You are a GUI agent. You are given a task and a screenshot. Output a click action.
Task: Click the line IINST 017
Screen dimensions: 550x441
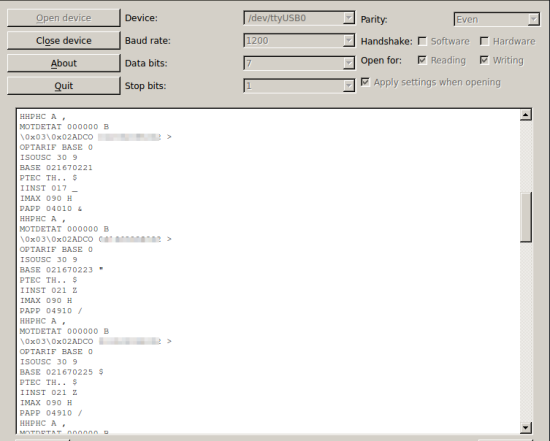(x=48, y=188)
